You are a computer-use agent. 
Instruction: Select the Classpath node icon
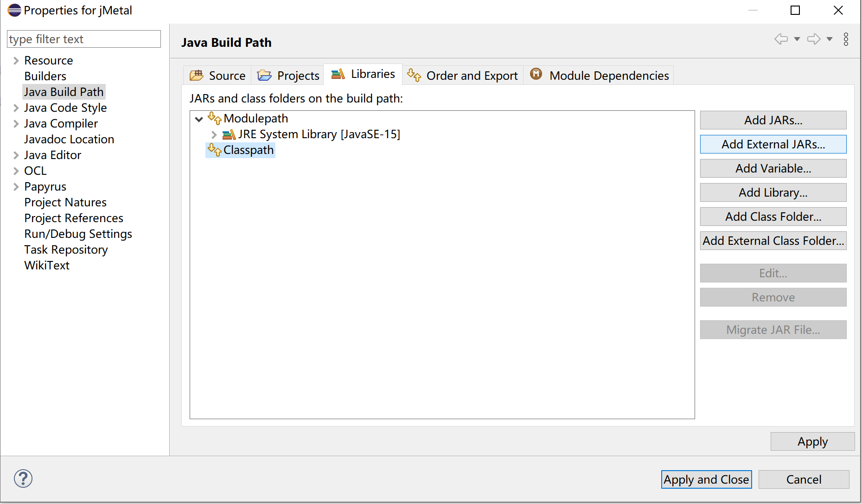pyautogui.click(x=214, y=150)
